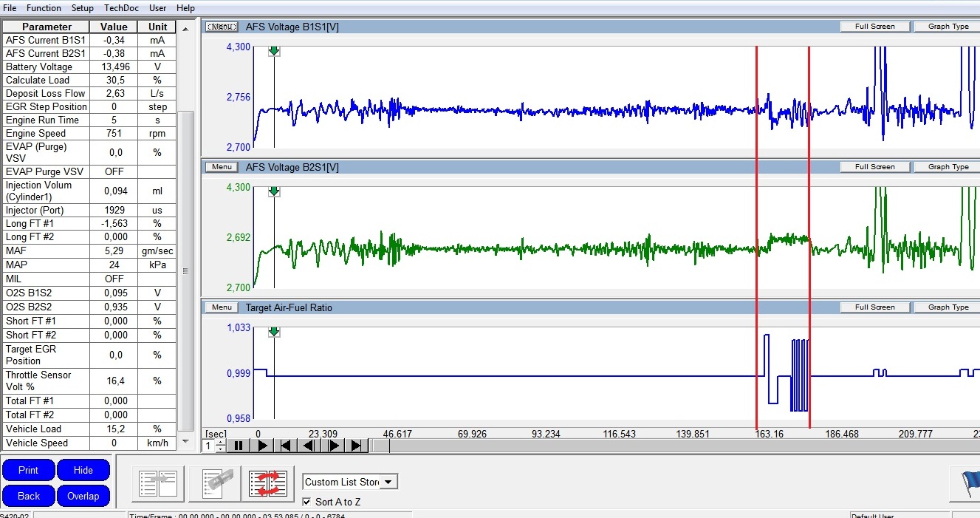Click Full Screen for AFS Voltage B1S1
The image size is (980, 518).
(x=874, y=27)
